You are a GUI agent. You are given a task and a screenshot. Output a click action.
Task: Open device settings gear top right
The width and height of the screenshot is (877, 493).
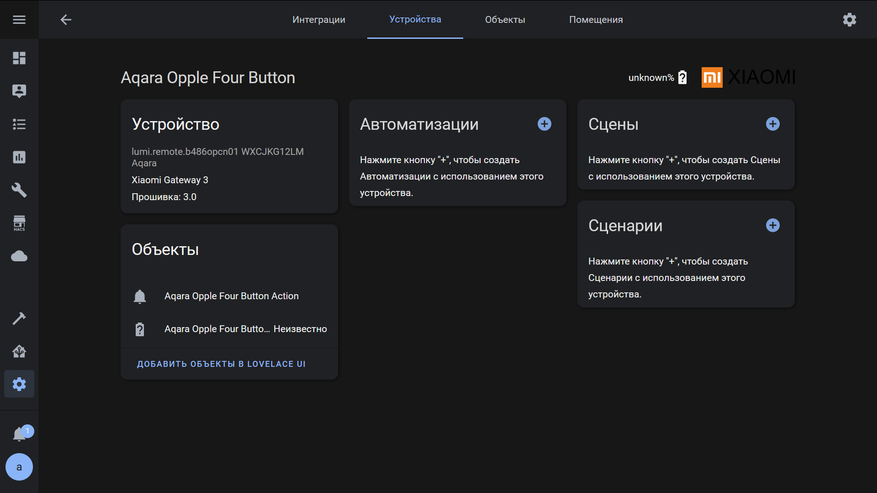[x=849, y=20]
